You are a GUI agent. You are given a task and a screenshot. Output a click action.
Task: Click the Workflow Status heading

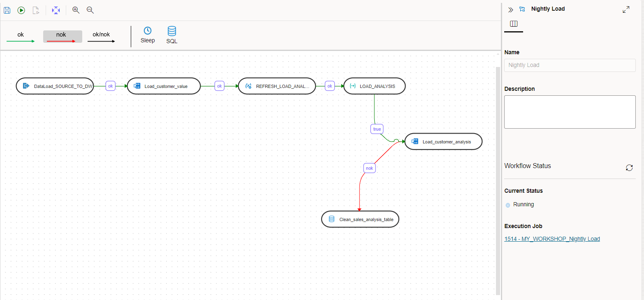[x=528, y=166]
